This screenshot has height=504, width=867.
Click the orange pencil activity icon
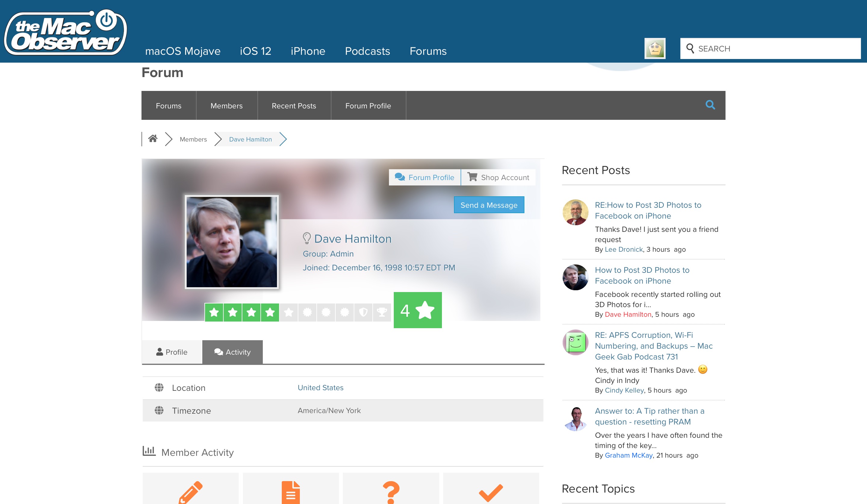(x=191, y=492)
